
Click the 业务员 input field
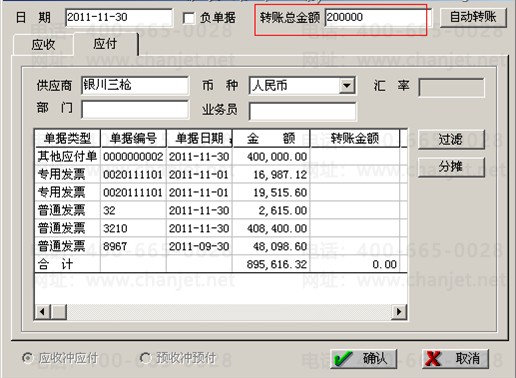[302, 111]
